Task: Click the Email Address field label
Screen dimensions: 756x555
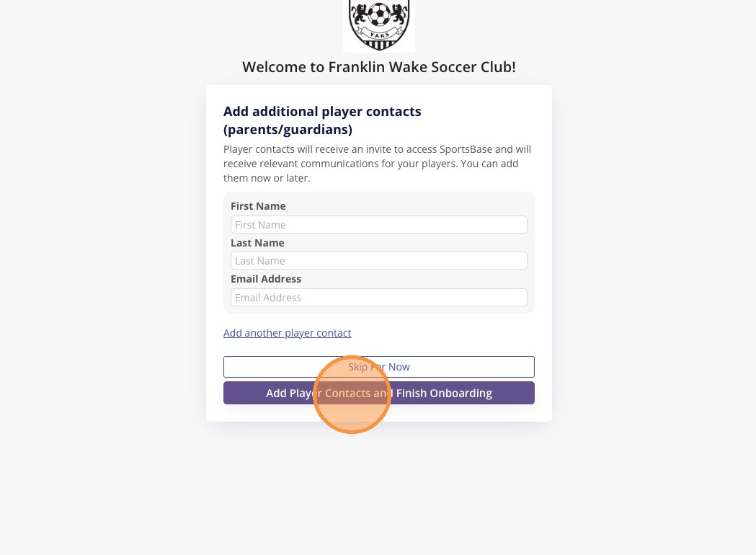Action: [x=266, y=279]
